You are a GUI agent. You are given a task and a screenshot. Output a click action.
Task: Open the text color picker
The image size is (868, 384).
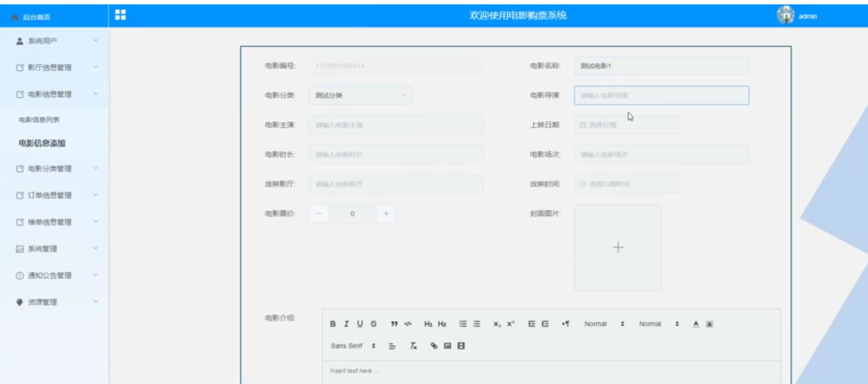[696, 324]
